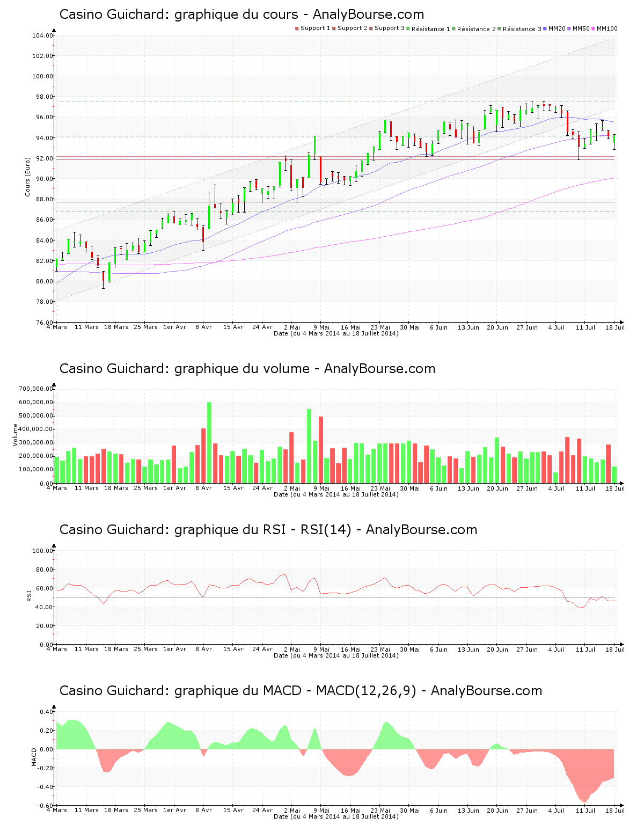Viewport: 644px width, 832px height.
Task: Click the Résistance 2 legend entry
Action: (474, 28)
